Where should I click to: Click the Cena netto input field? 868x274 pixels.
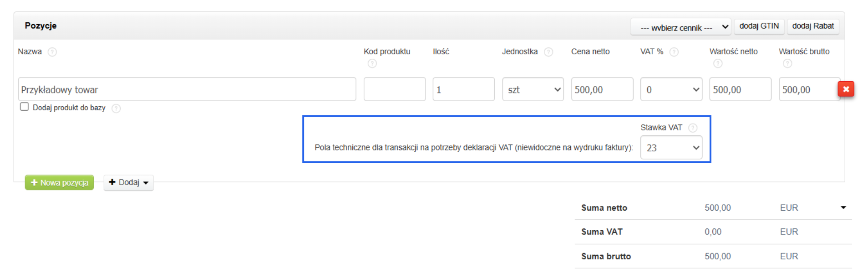602,89
